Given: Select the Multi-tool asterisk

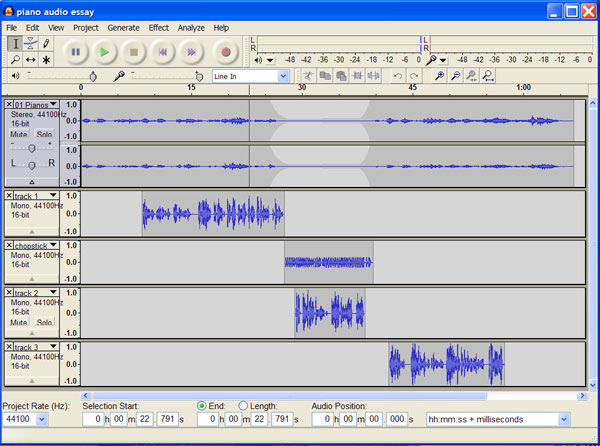Looking at the screenshot, I should click(46, 60).
